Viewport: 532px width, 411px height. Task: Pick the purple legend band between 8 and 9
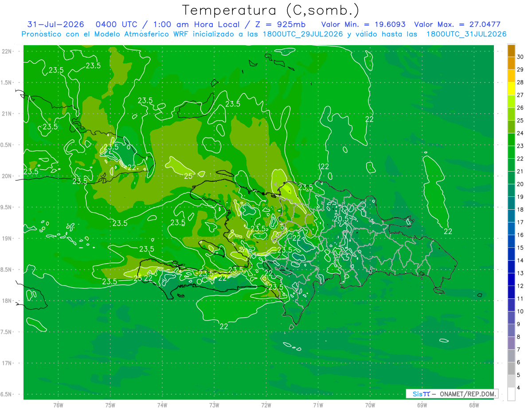511,330
